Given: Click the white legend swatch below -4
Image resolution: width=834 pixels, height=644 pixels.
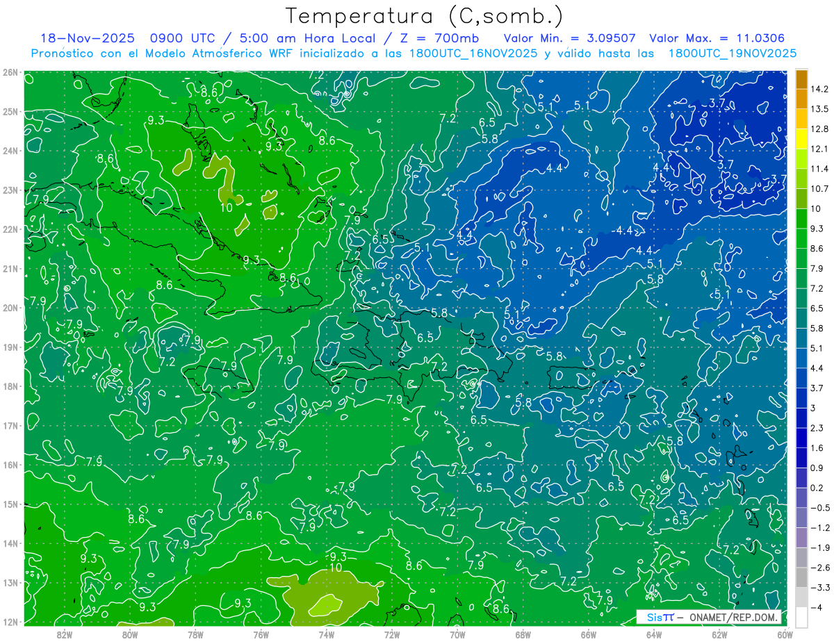Looking at the screenshot, I should click(x=801, y=617).
